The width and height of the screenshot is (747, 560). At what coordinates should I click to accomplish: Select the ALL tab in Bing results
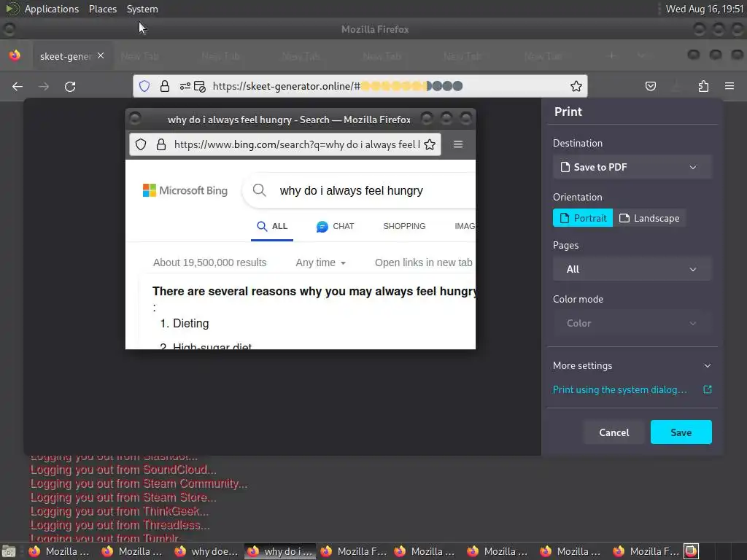(x=272, y=226)
